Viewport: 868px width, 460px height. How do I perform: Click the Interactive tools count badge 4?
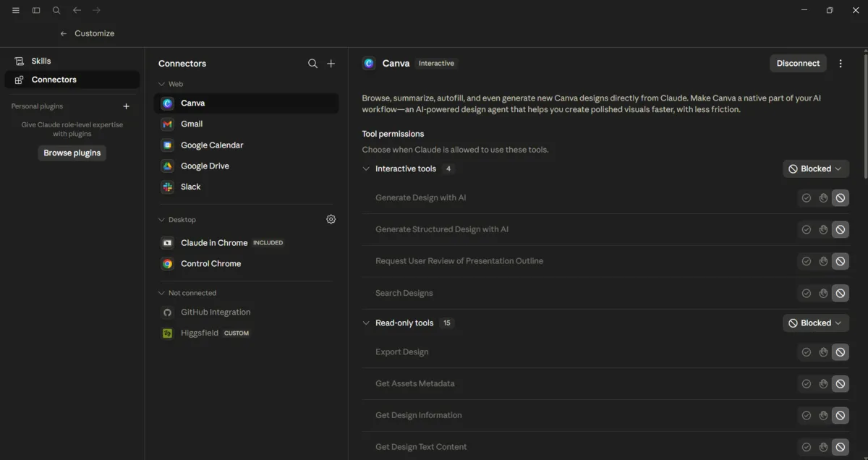pyautogui.click(x=448, y=169)
